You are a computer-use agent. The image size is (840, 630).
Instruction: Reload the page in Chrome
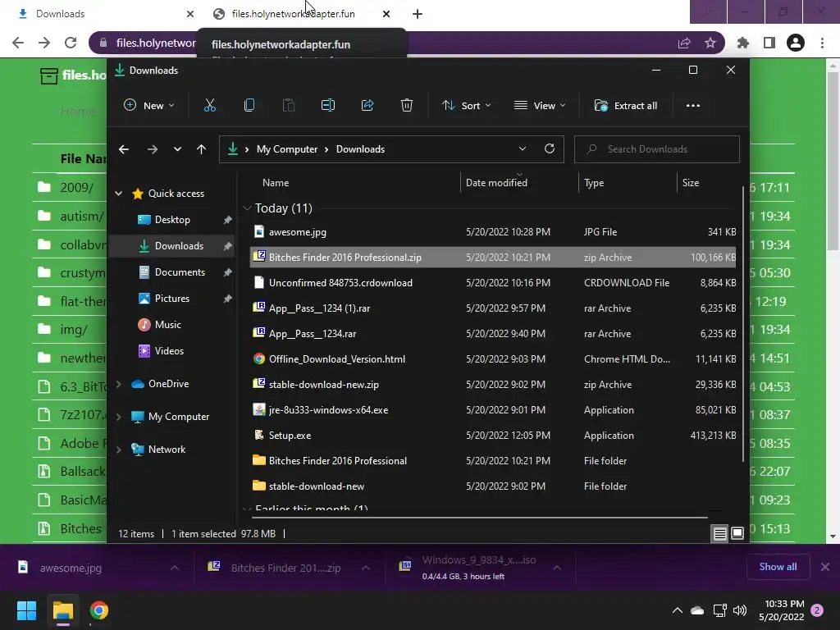point(71,43)
